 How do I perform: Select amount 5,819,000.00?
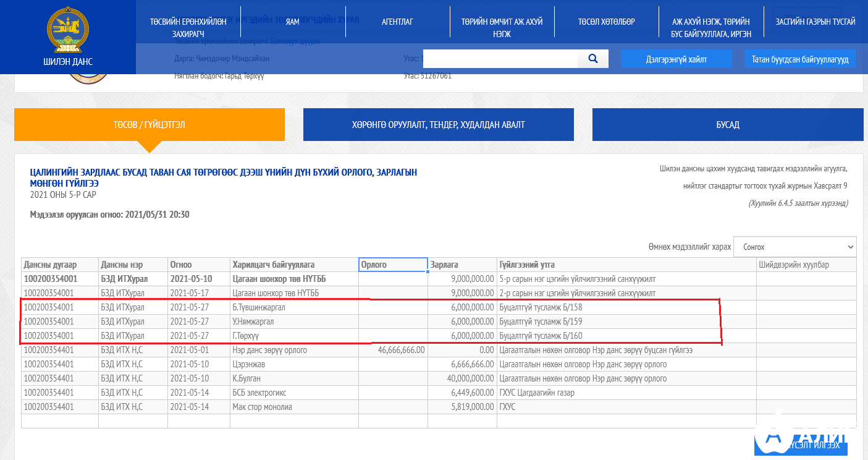(x=463, y=407)
